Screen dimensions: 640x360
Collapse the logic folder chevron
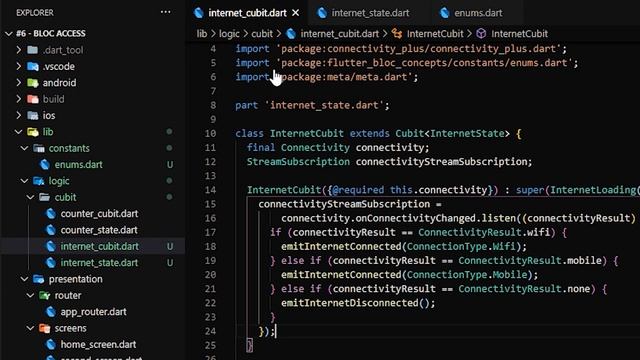pos(24,180)
